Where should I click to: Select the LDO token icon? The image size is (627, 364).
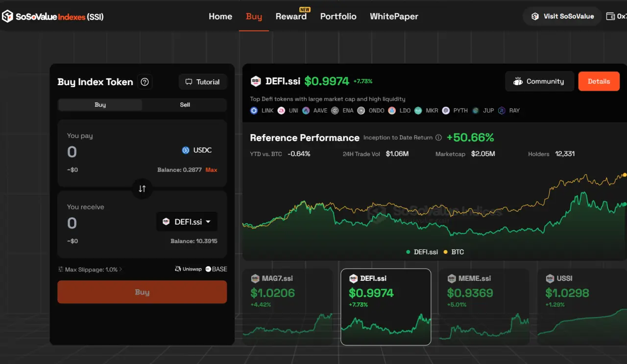(x=392, y=111)
